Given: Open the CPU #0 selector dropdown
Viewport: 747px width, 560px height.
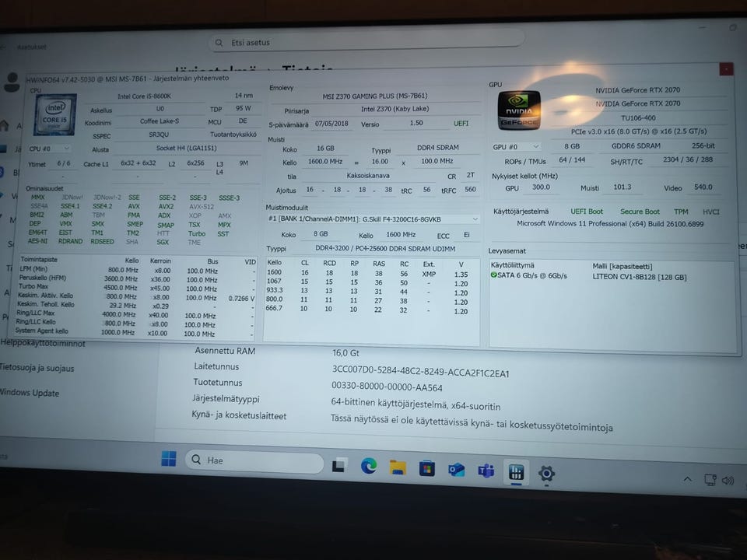Looking at the screenshot, I should [49, 149].
